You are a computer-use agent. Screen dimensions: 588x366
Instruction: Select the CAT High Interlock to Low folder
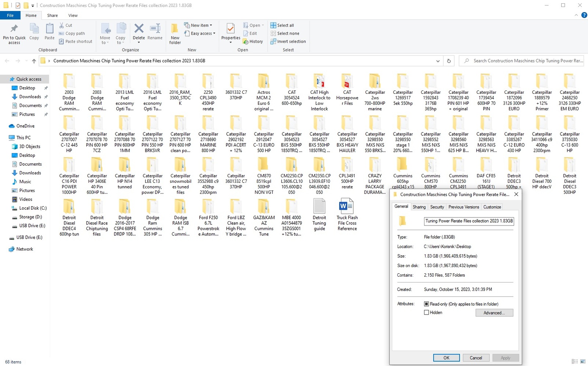coord(319,92)
